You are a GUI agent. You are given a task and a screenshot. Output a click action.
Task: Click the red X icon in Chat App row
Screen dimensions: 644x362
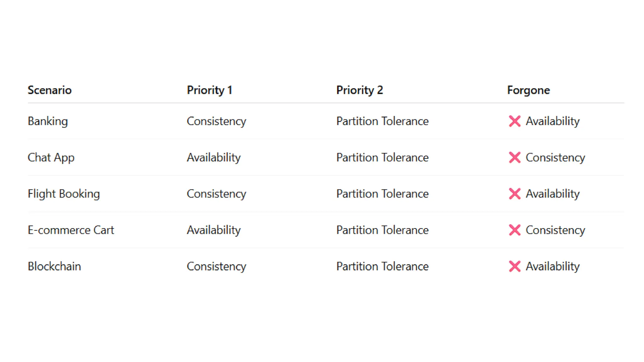click(514, 157)
